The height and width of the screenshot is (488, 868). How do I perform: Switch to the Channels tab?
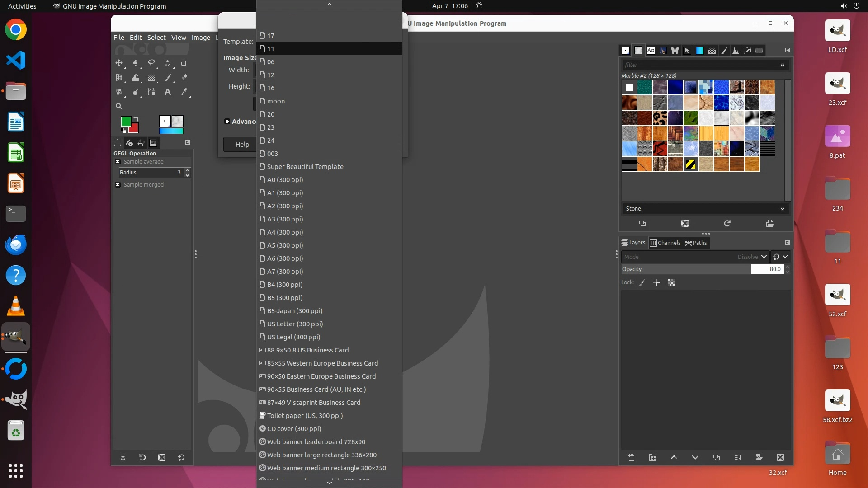tap(665, 243)
